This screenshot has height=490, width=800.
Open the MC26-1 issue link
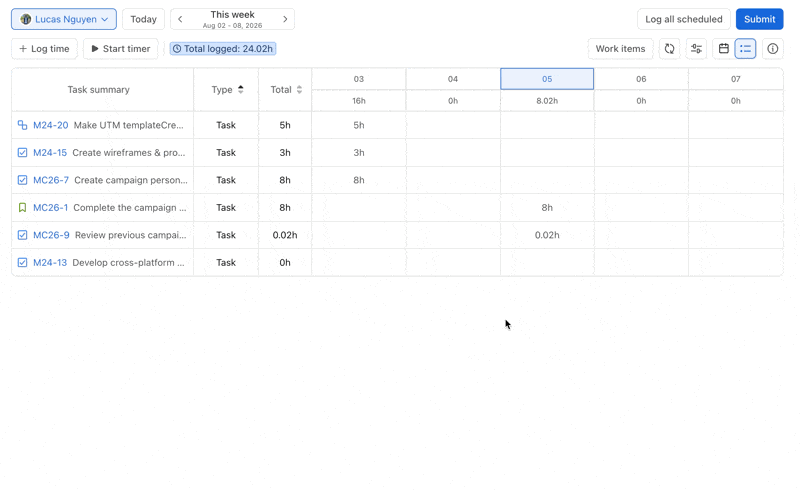51,208
